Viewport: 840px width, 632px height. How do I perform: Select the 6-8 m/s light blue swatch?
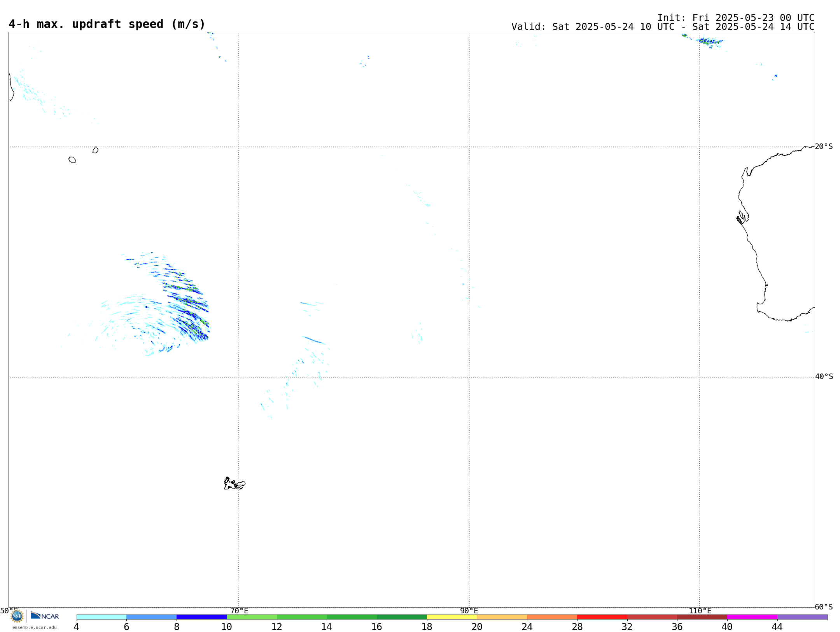coord(152,617)
